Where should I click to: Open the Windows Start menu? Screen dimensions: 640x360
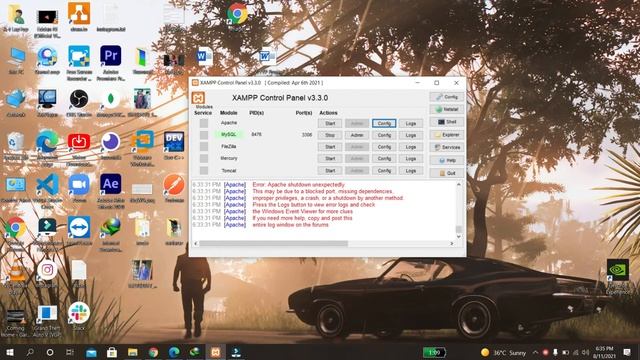point(10,352)
